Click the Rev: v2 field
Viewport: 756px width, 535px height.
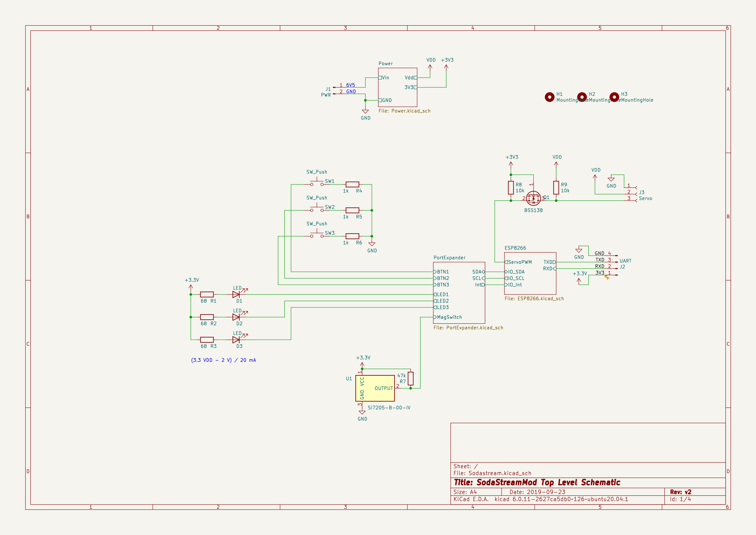tap(681, 492)
